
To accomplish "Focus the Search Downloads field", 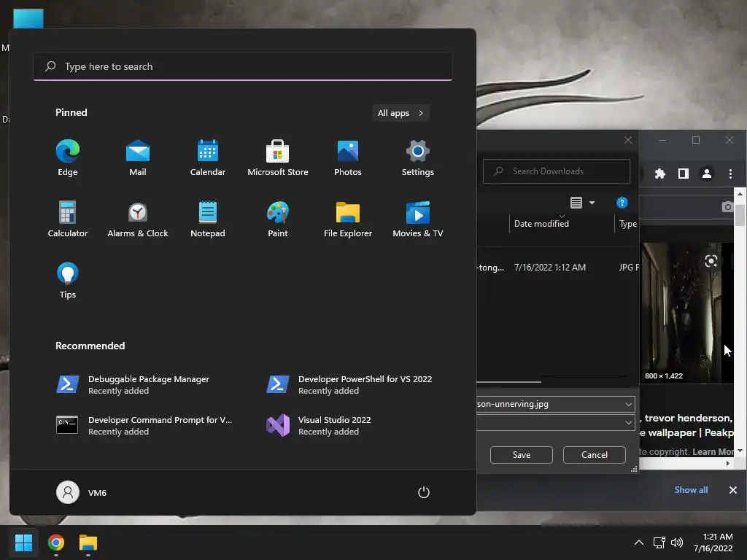I will tap(557, 171).
